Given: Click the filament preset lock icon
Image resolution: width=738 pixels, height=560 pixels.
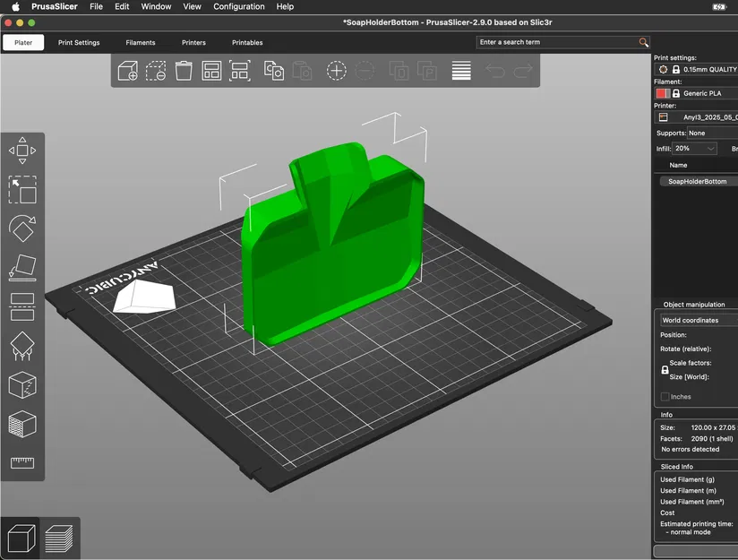Looking at the screenshot, I should 676,93.
